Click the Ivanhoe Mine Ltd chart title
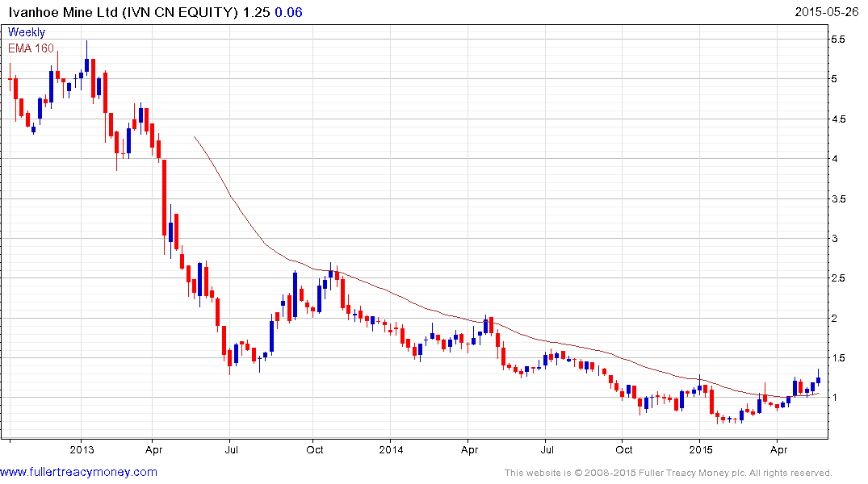The width and height of the screenshot is (868, 484). 123,12
